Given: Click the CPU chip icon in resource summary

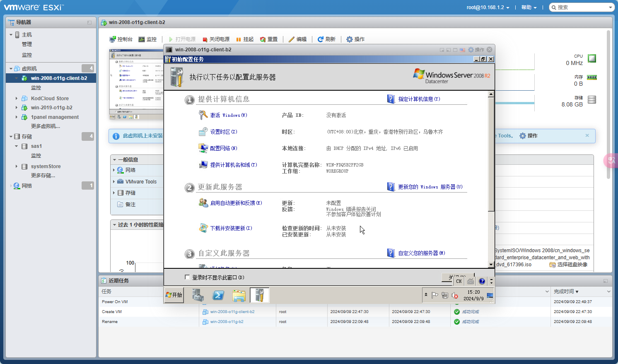Looking at the screenshot, I should [592, 58].
